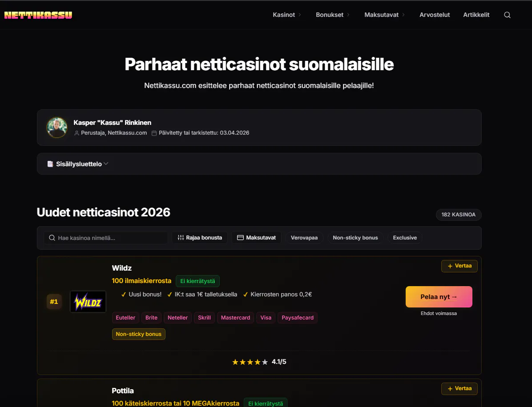Image resolution: width=532 pixels, height=407 pixels.
Task: Click the Pottila casino name
Action: point(123,391)
